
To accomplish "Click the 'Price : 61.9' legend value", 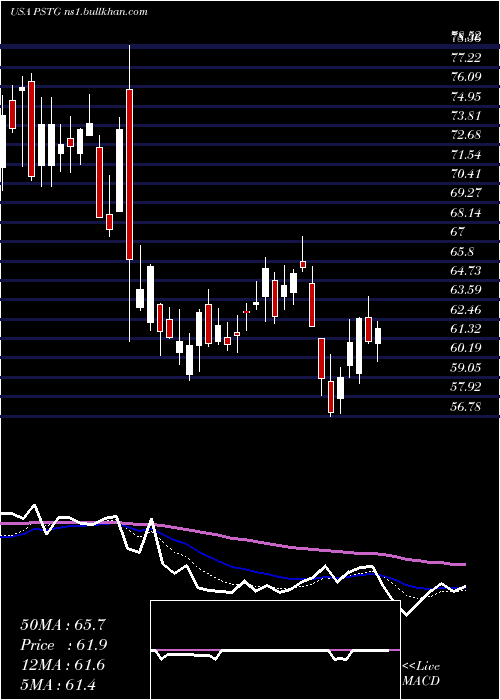I will pyautogui.click(x=63, y=645).
